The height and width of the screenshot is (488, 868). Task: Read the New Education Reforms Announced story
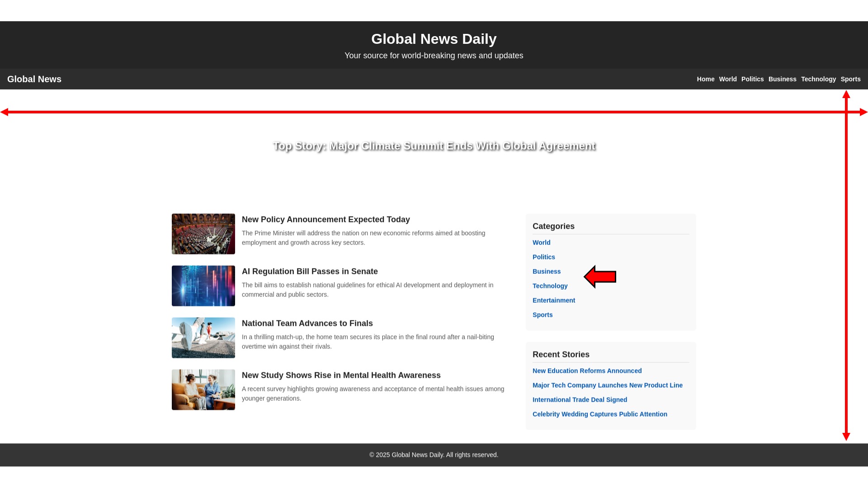tap(587, 371)
